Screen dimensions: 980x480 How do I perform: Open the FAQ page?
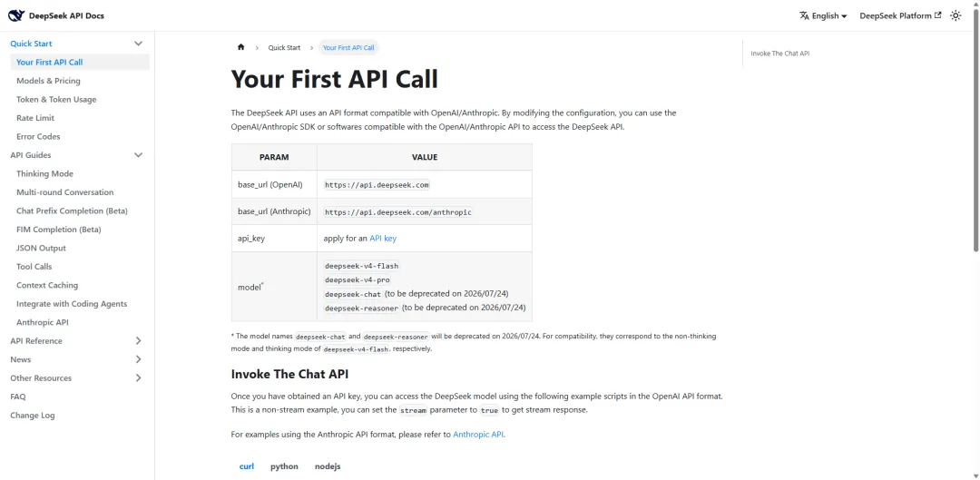pyautogui.click(x=18, y=397)
